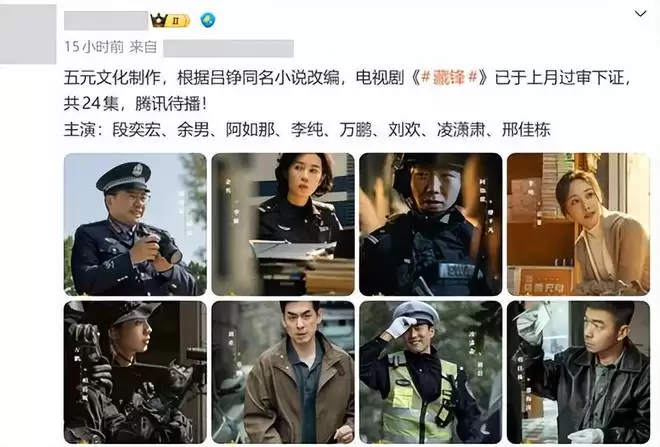Click the cast list line starting 主演
This screenshot has height=447, width=660.
307,130
